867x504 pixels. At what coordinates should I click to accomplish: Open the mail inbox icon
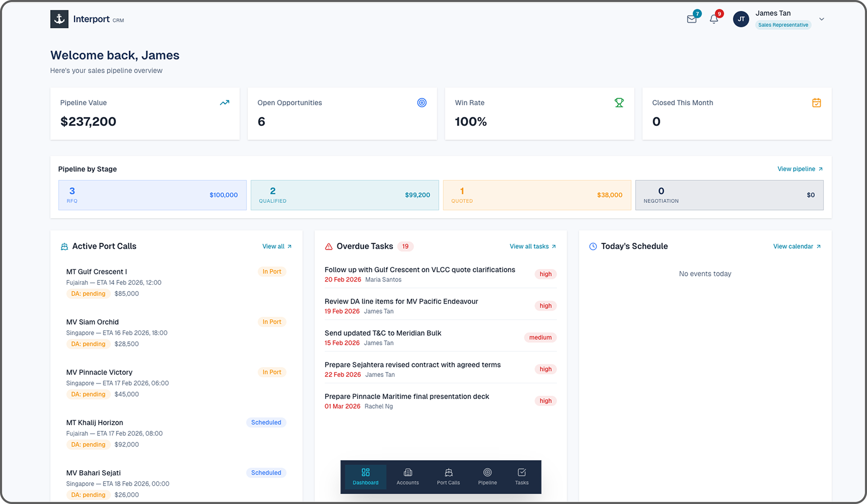tap(691, 19)
